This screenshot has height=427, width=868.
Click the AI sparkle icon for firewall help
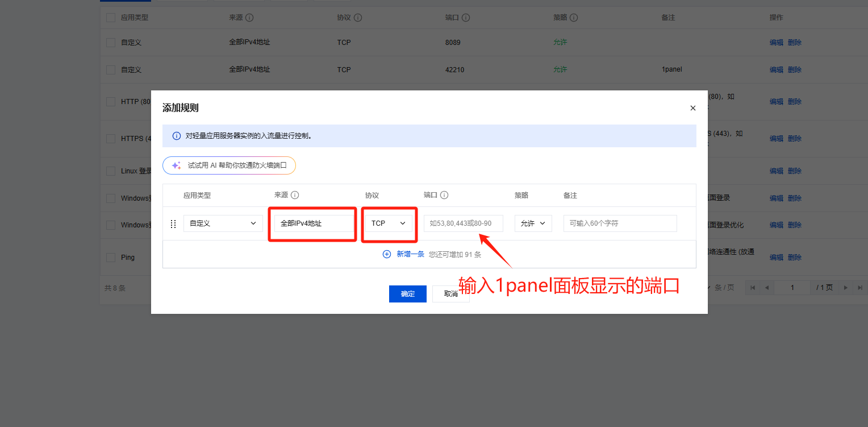176,165
